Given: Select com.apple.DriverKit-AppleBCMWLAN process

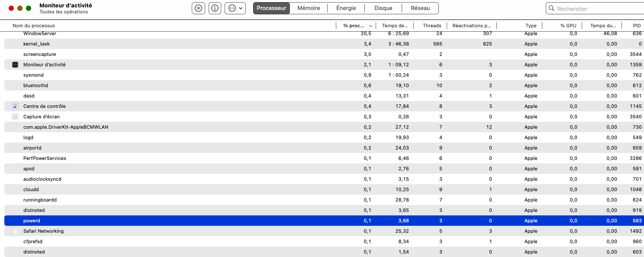Looking at the screenshot, I should point(324,127).
